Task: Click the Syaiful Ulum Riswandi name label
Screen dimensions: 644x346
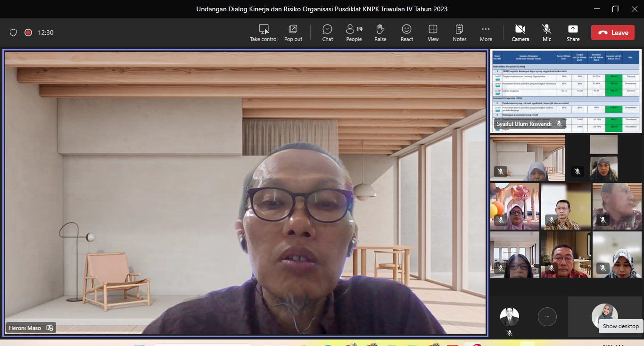Action: click(x=524, y=124)
